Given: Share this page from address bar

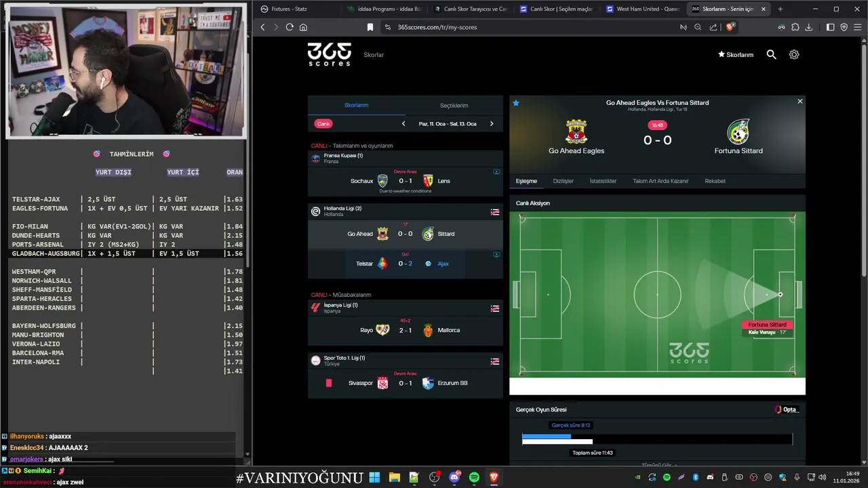Looking at the screenshot, I should pyautogui.click(x=713, y=27).
